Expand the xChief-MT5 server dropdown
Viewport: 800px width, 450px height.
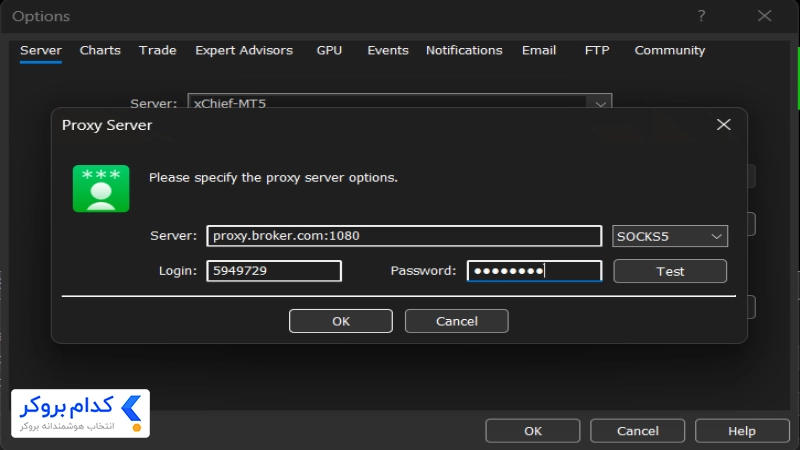pos(601,104)
